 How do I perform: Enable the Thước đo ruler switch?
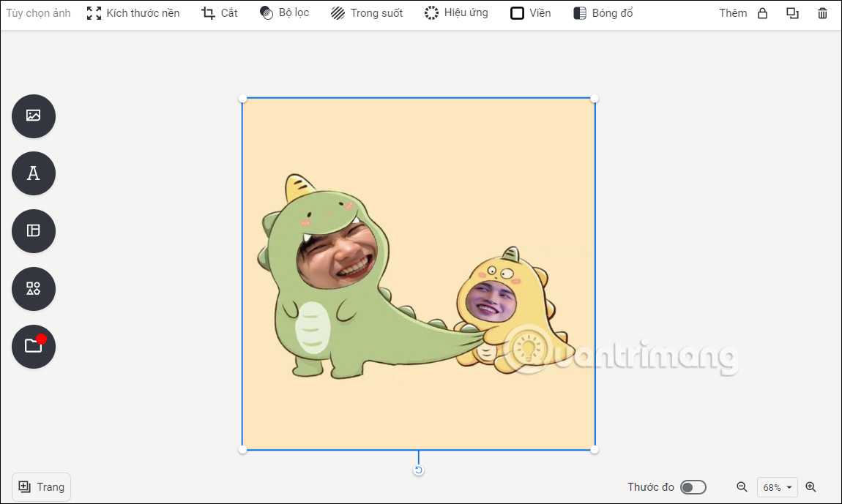(x=693, y=486)
